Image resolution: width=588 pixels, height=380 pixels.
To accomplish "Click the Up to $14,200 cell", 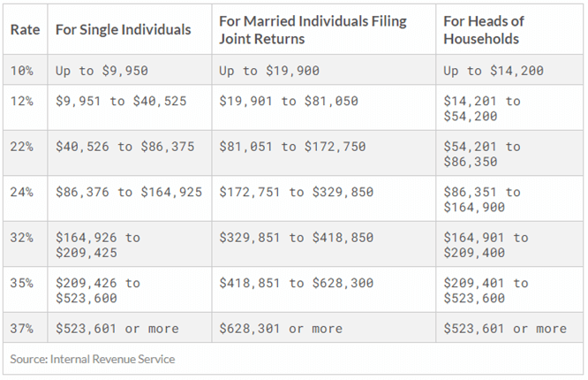I will [494, 71].
